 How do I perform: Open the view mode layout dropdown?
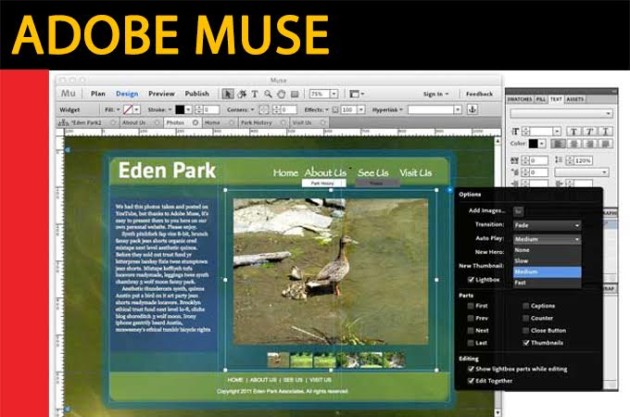click(357, 94)
